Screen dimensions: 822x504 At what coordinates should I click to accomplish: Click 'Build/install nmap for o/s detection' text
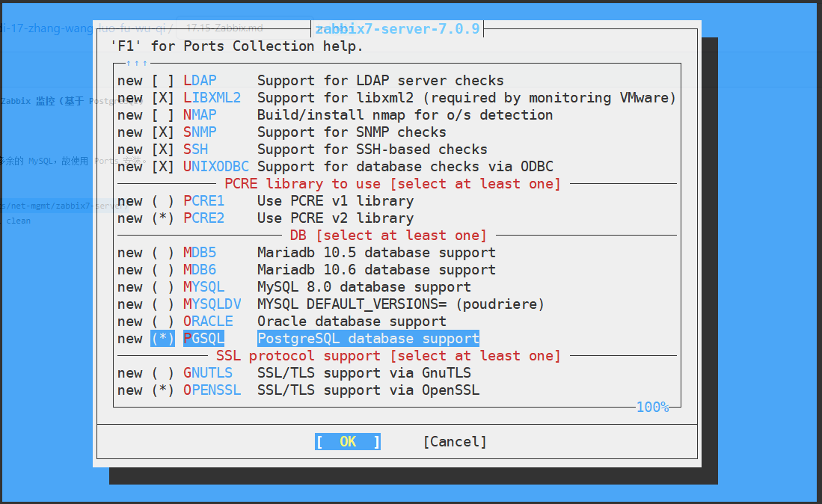click(x=405, y=115)
